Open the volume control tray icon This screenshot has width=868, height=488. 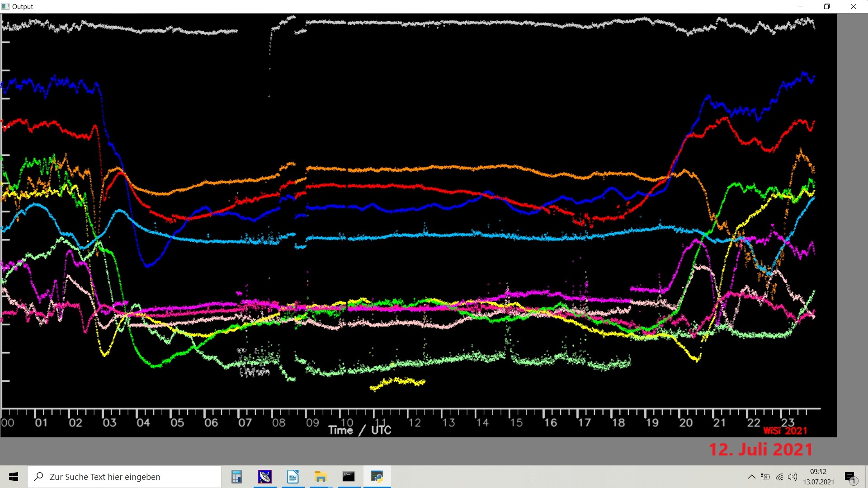click(x=793, y=477)
